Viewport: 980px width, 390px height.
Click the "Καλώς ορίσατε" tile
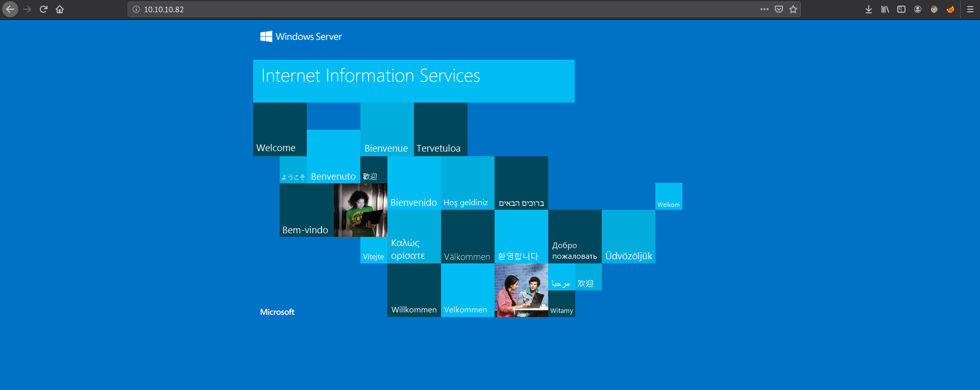pyautogui.click(x=414, y=236)
